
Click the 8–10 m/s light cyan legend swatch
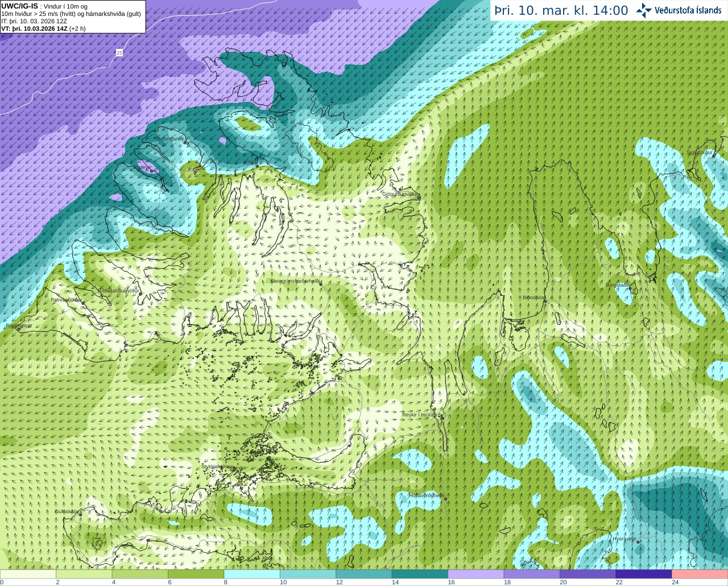(x=252, y=574)
